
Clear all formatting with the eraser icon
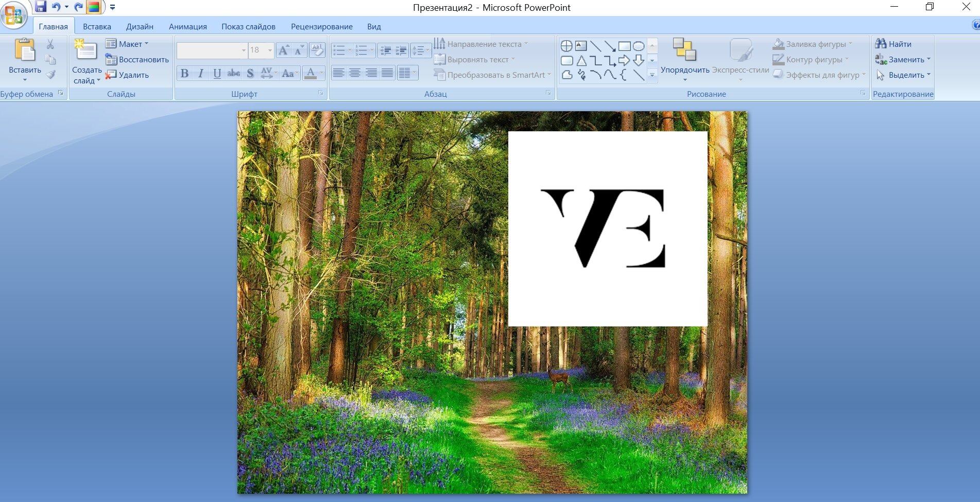[317, 50]
